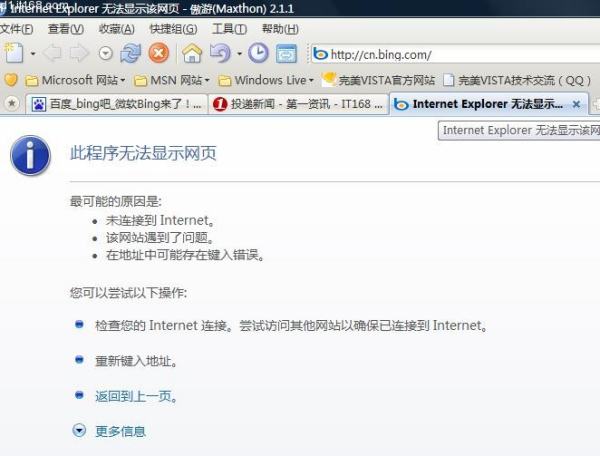600x456 pixels.
Task: Click the 更多信息 link text
Action: pyautogui.click(x=121, y=432)
